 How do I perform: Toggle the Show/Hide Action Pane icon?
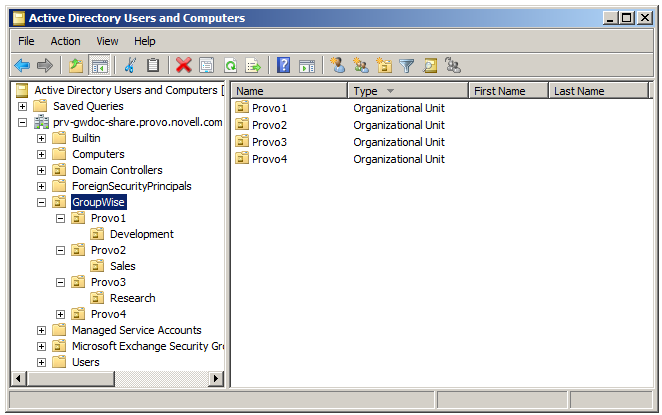307,66
